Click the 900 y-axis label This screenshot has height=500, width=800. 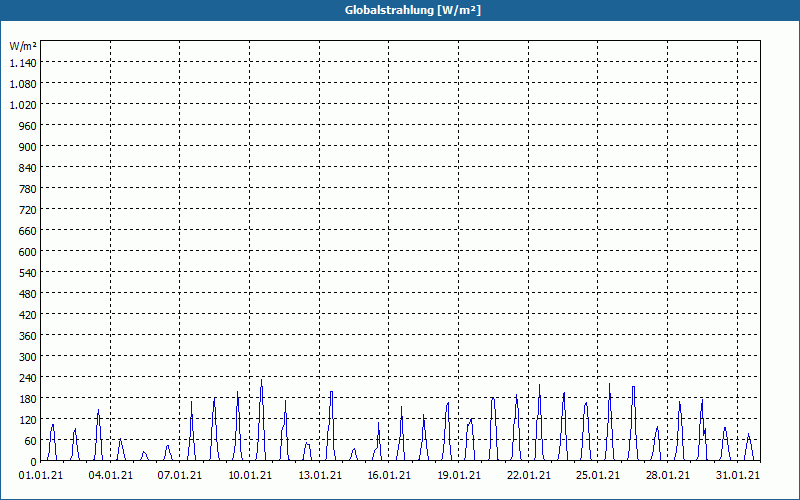click(28, 146)
